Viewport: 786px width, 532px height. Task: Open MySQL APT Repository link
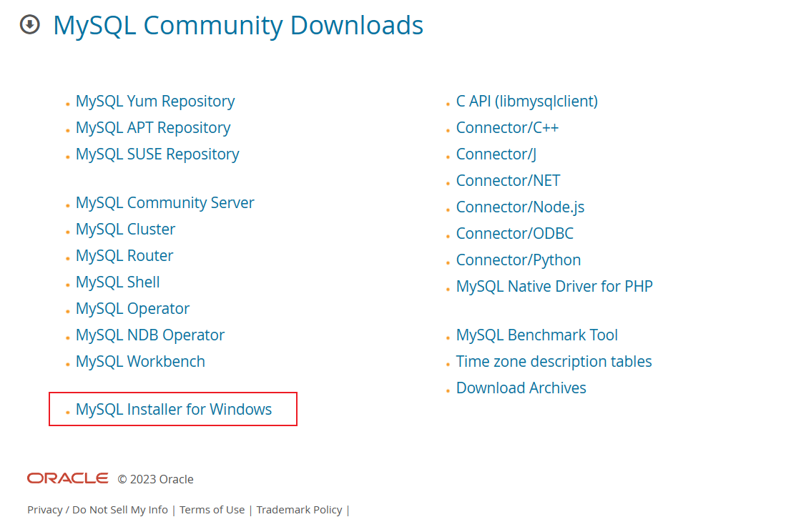click(x=153, y=128)
